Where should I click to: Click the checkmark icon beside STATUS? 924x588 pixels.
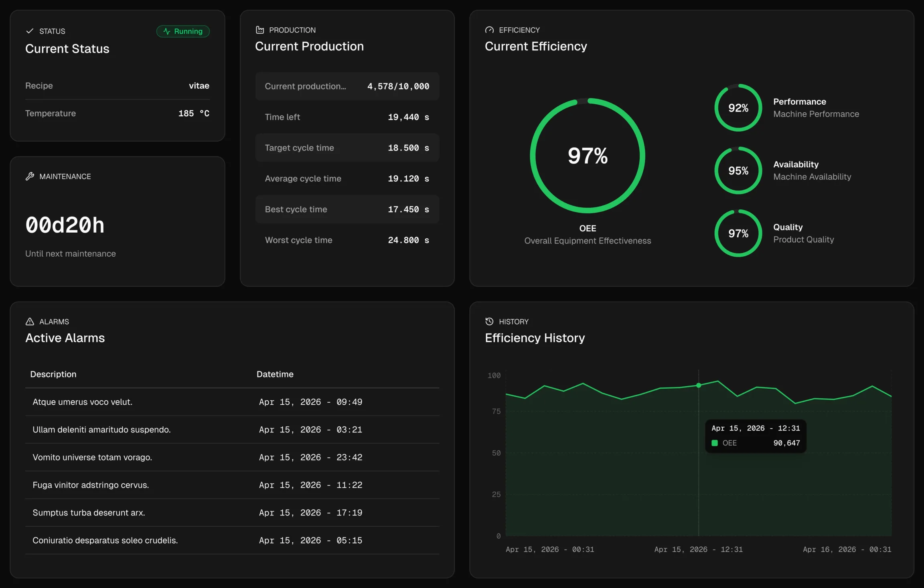click(x=30, y=31)
